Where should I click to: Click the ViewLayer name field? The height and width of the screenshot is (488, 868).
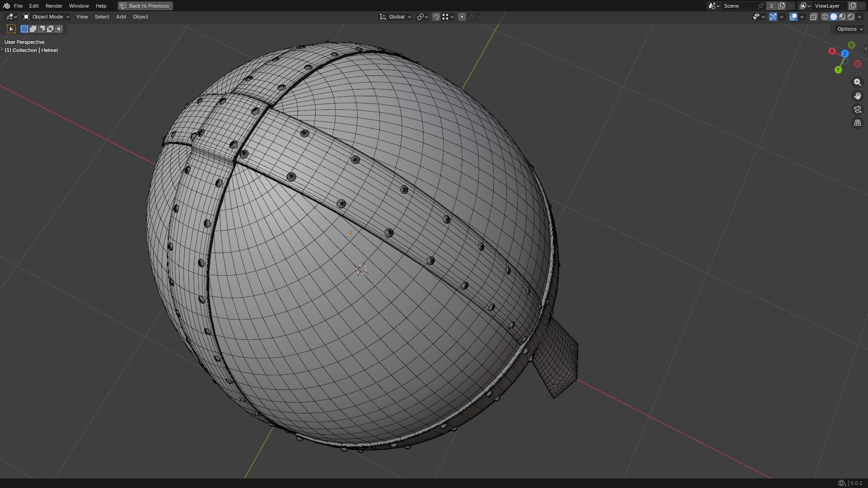(830, 6)
